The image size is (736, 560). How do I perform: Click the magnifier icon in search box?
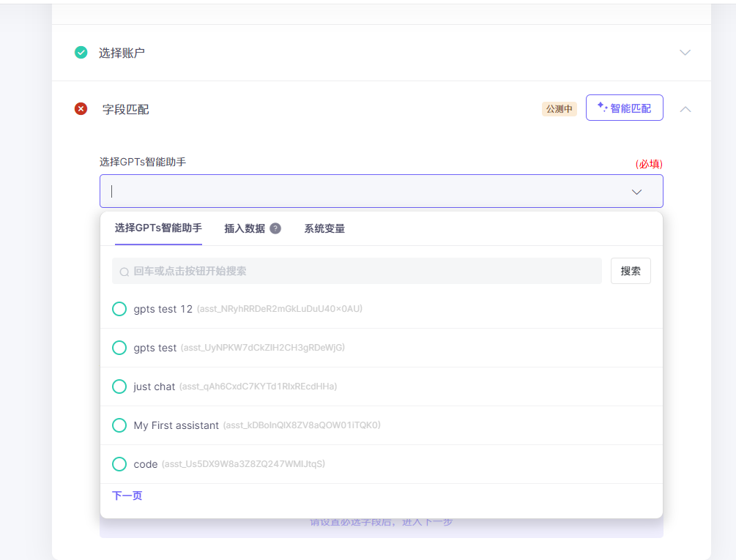124,272
